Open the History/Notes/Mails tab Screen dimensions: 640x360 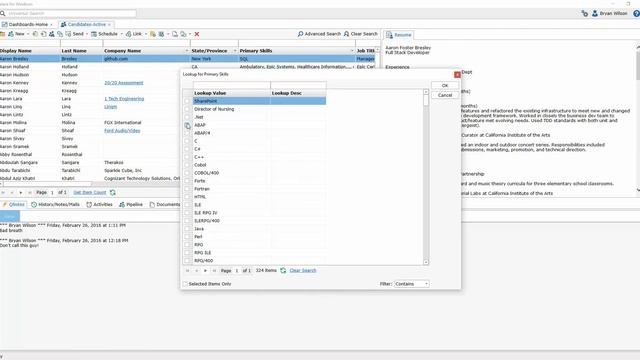[x=55, y=204]
